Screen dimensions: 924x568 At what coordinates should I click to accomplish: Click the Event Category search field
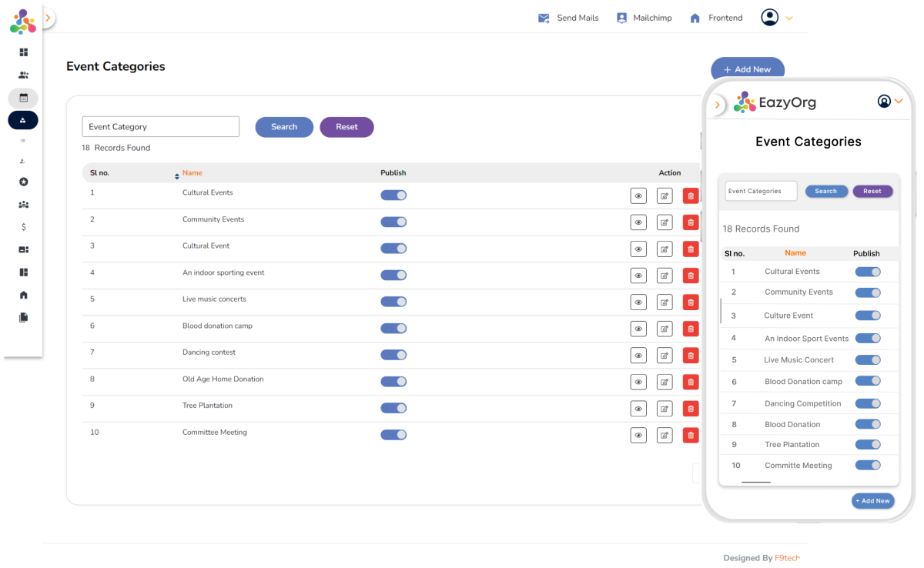pos(160,127)
